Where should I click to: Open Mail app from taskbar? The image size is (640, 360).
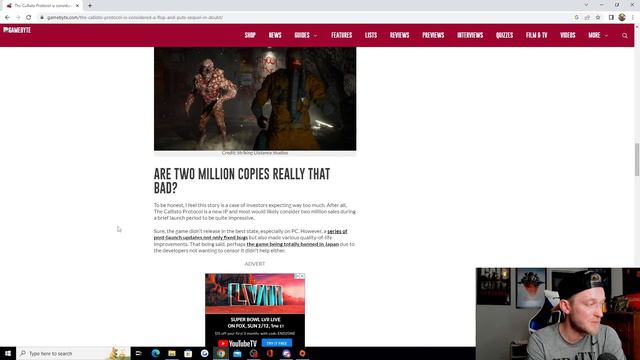click(237, 353)
